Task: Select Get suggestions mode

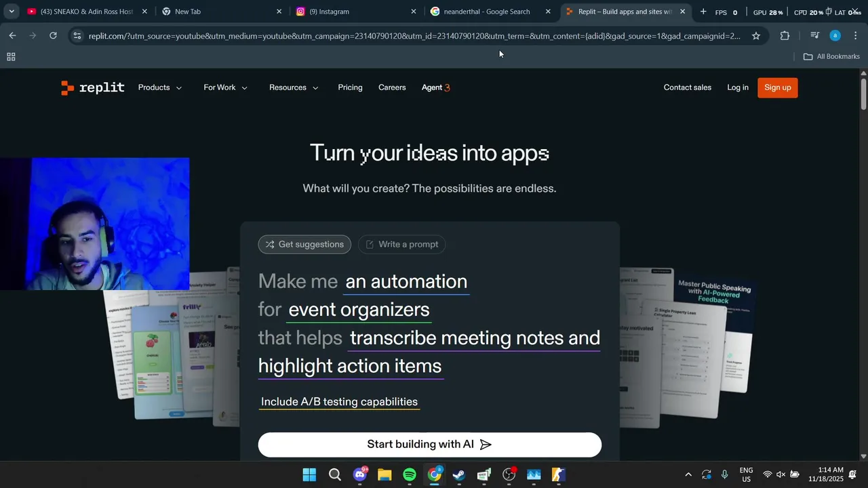Action: [304, 245]
